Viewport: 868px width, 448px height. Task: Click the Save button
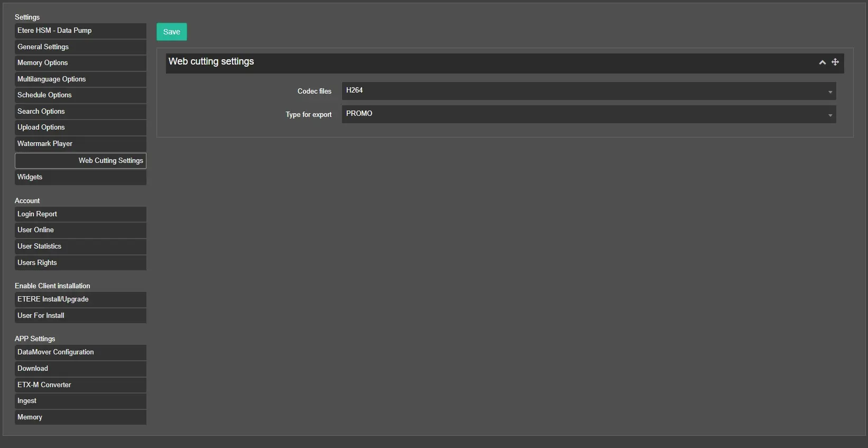tap(171, 32)
